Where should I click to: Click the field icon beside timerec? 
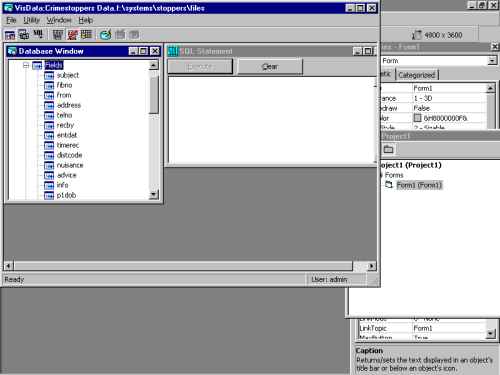pos(49,146)
